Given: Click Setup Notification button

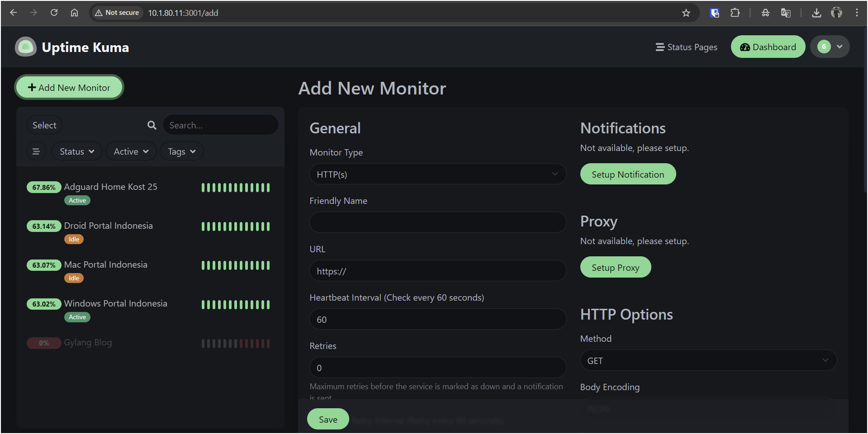Looking at the screenshot, I should coord(628,174).
